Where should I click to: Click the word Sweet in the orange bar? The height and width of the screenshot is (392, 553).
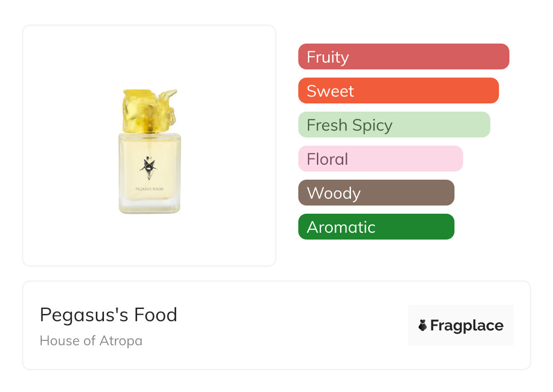[330, 91]
